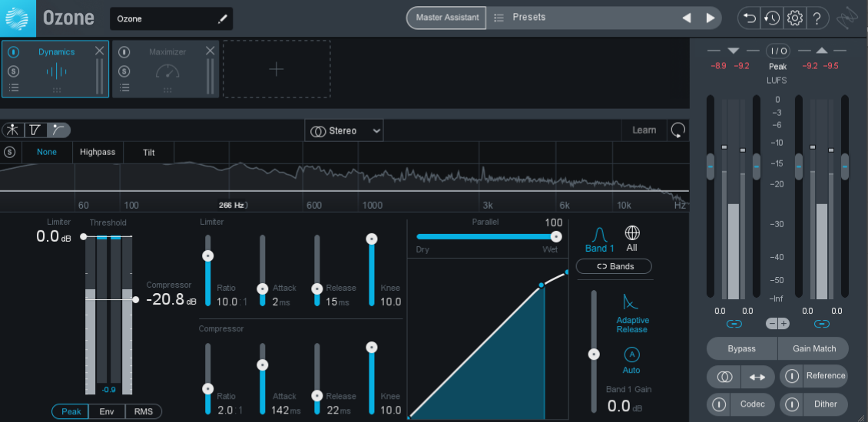Reset learn crossover circular icon
The width and height of the screenshot is (868, 422).
[678, 130]
